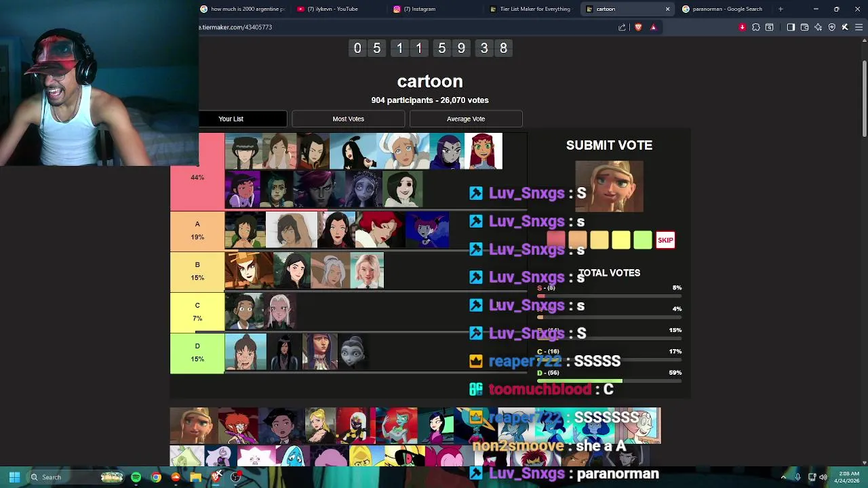
Task: Vote B tier with light orange swatch
Action: [599, 240]
